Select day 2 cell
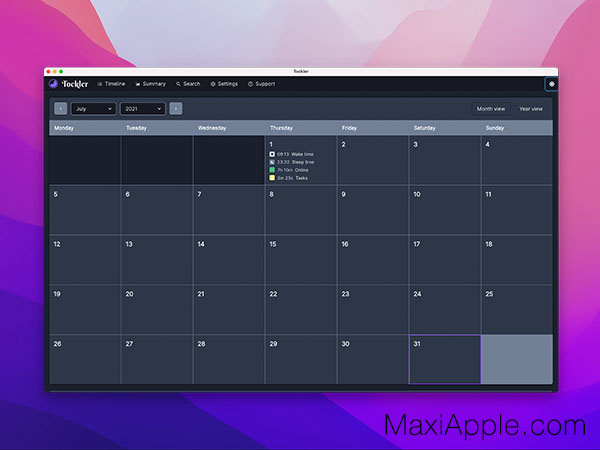Image resolution: width=600 pixels, height=450 pixels. [x=372, y=160]
